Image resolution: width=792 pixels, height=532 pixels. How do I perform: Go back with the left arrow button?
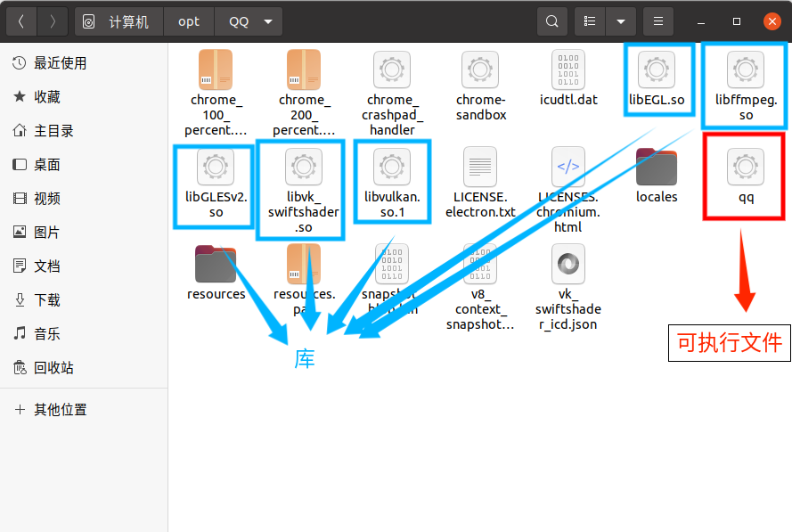(21, 21)
